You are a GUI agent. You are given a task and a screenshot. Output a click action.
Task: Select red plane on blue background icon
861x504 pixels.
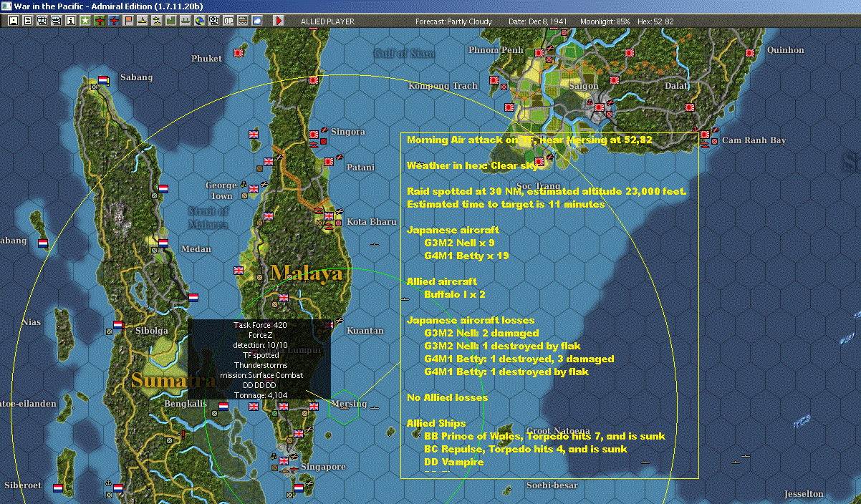tap(114, 21)
